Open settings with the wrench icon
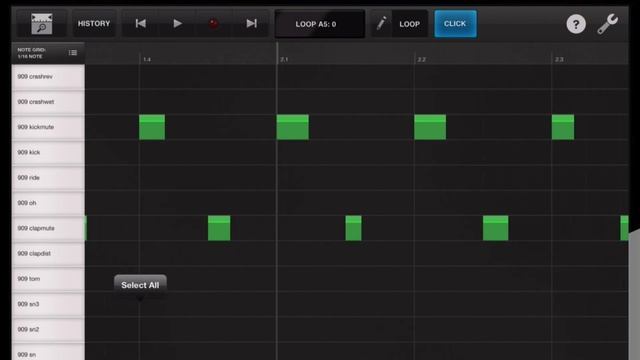Screen dimensions: 640x360 [x=607, y=24]
